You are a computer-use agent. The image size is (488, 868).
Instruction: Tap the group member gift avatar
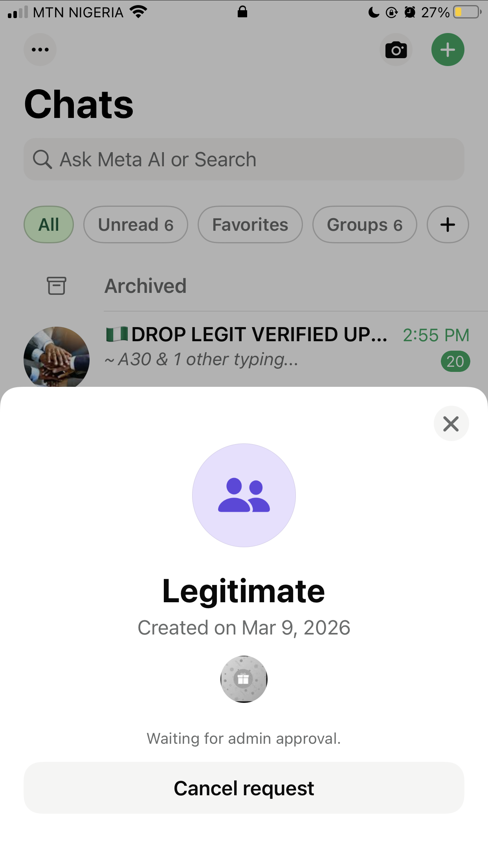[x=244, y=679]
